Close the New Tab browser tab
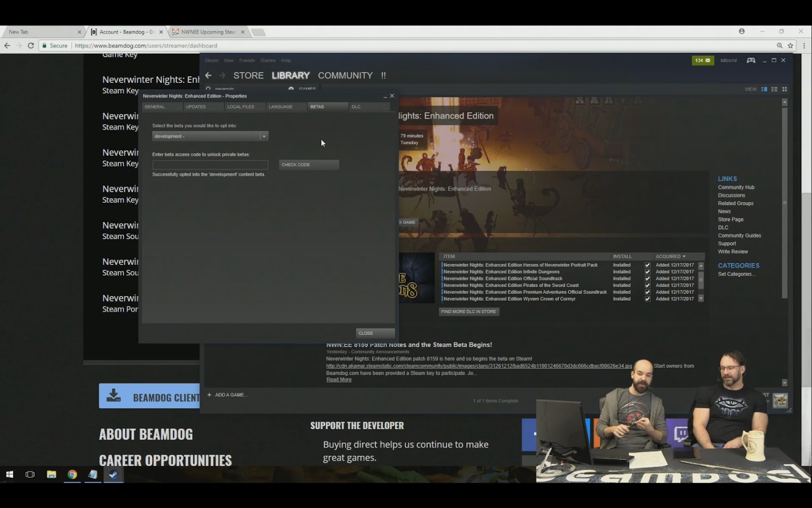The height and width of the screenshot is (508, 812). pyautogui.click(x=79, y=32)
